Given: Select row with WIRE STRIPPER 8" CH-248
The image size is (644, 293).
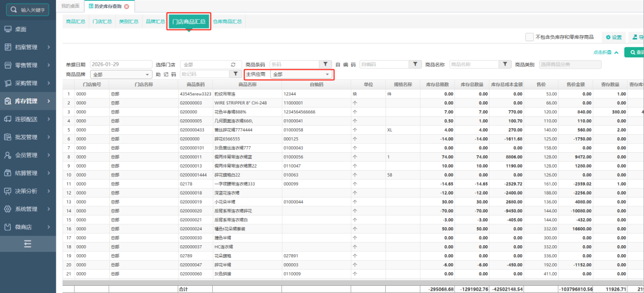Looking at the screenshot, I should (x=353, y=103).
